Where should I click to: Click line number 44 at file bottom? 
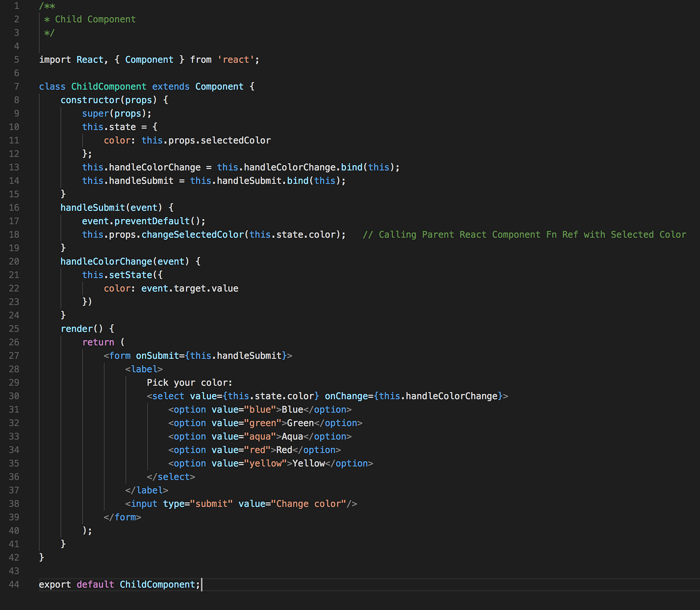click(x=14, y=584)
